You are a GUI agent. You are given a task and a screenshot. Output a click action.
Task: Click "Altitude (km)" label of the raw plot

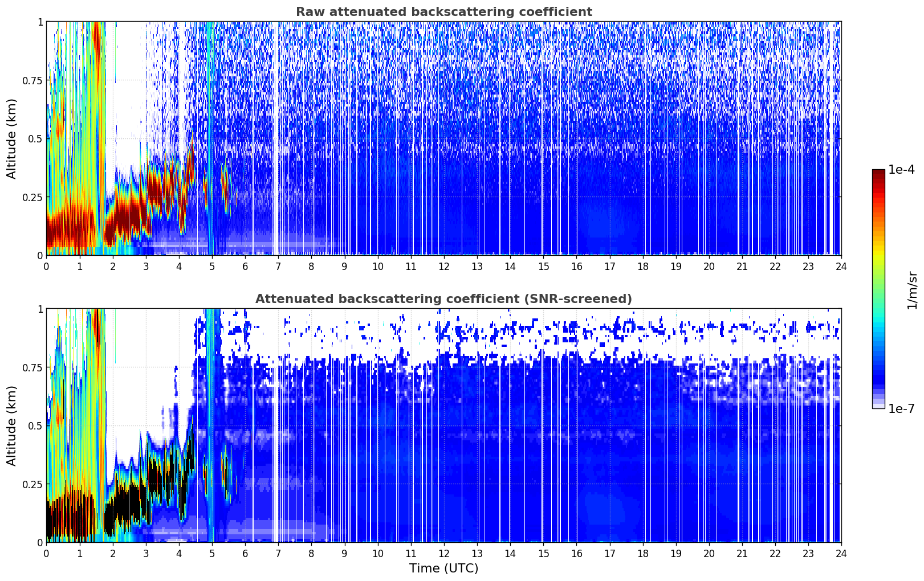(x=12, y=138)
